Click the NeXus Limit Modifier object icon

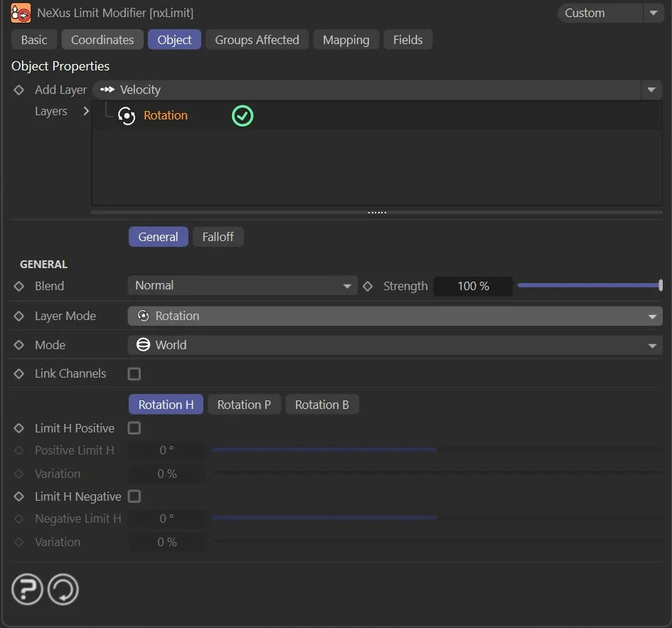pos(21,13)
